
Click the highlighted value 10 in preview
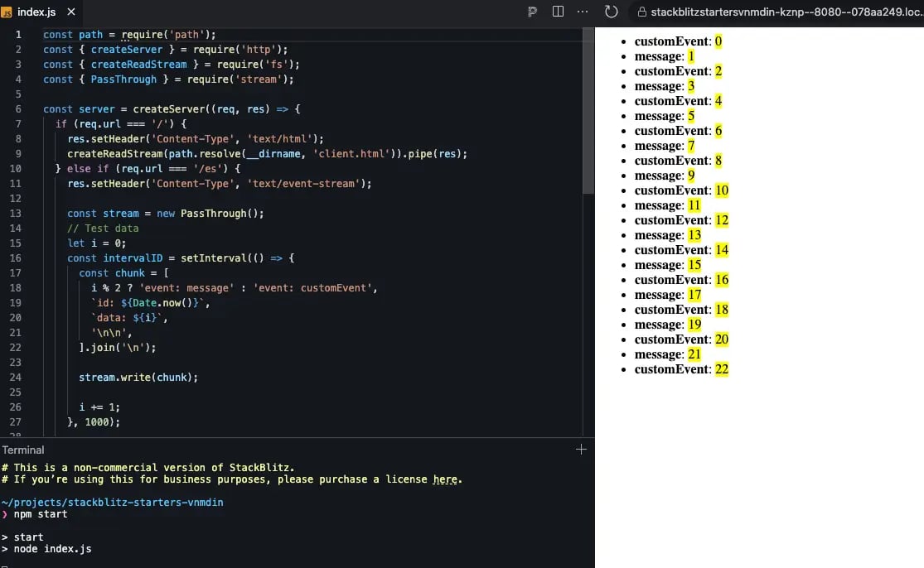[x=722, y=190]
